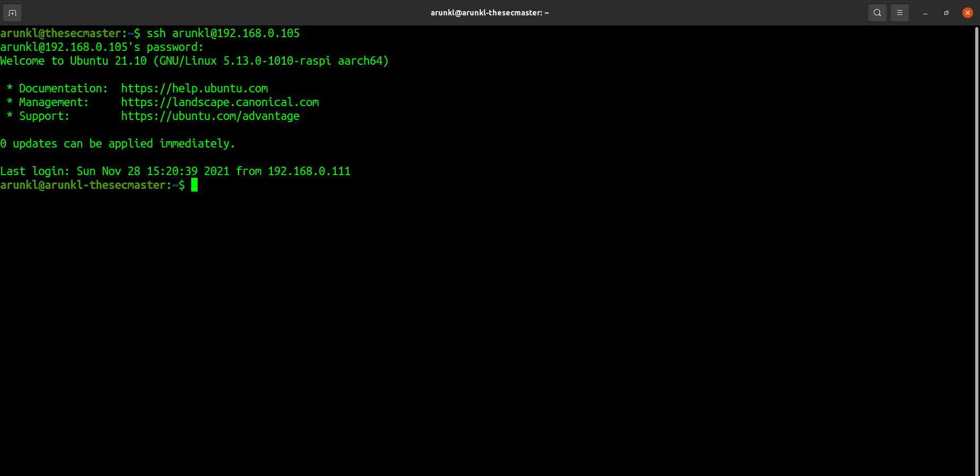The width and height of the screenshot is (980, 476).
Task: Click the Documentation label
Action: (x=63, y=89)
